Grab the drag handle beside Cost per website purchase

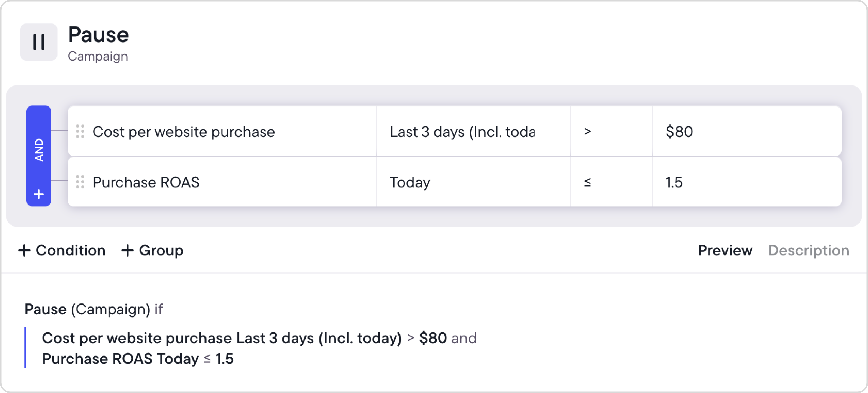(80, 131)
